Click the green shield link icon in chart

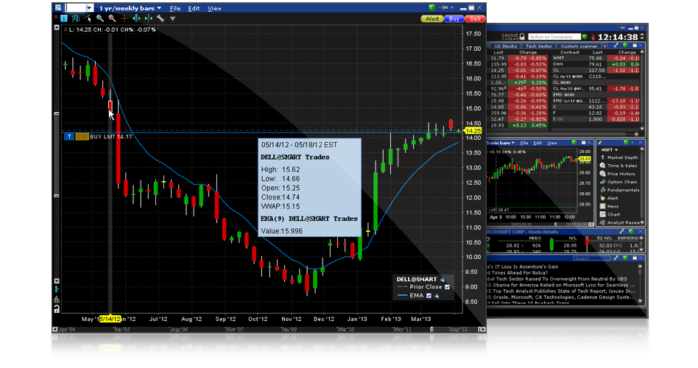[432, 8]
